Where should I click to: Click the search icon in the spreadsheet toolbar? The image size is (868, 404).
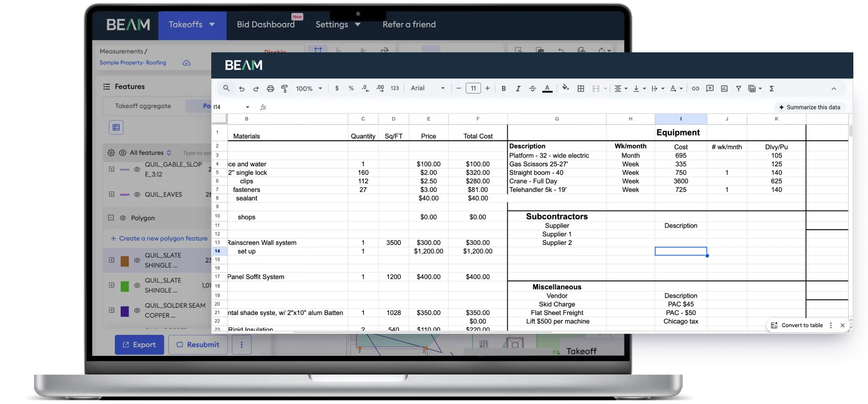tap(226, 88)
